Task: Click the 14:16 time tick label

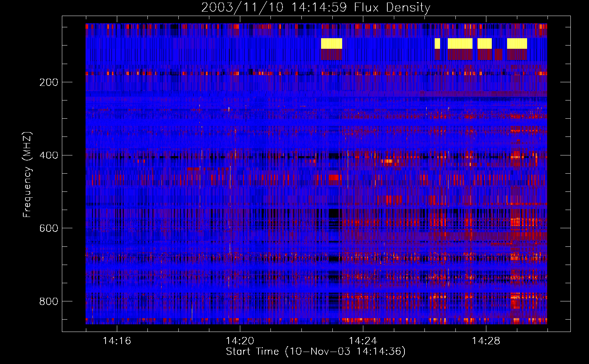Action: [117, 341]
